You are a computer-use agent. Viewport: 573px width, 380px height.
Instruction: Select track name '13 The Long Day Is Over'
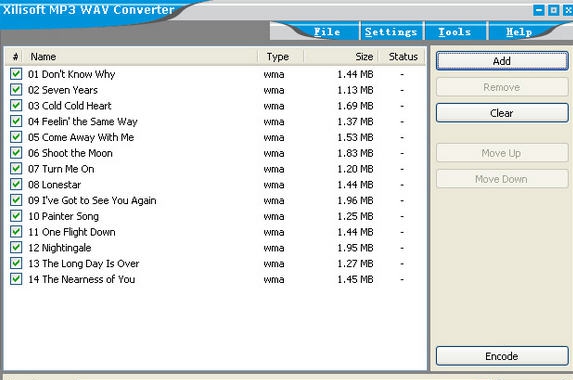tap(84, 263)
